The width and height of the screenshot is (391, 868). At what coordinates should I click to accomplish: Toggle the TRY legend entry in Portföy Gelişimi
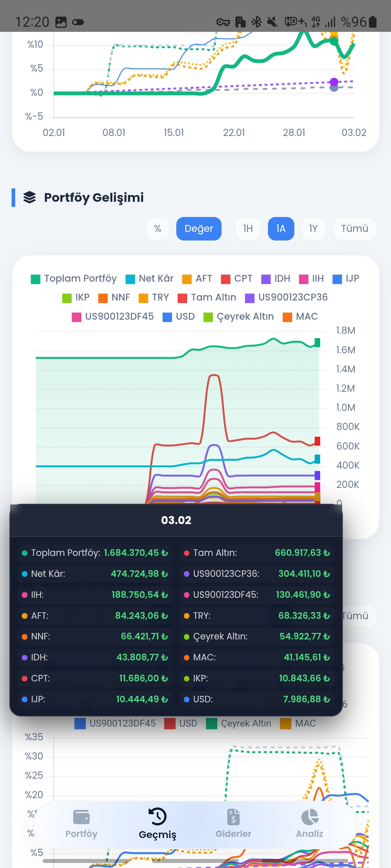pyautogui.click(x=154, y=298)
